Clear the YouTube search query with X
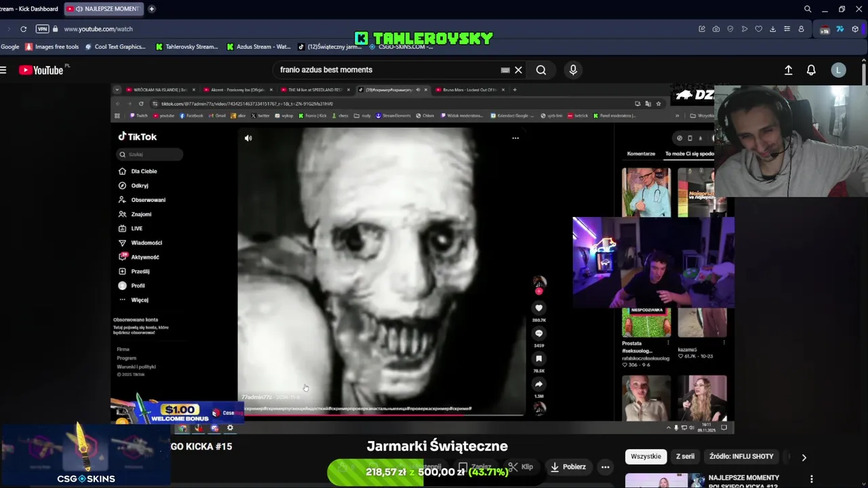 click(518, 70)
